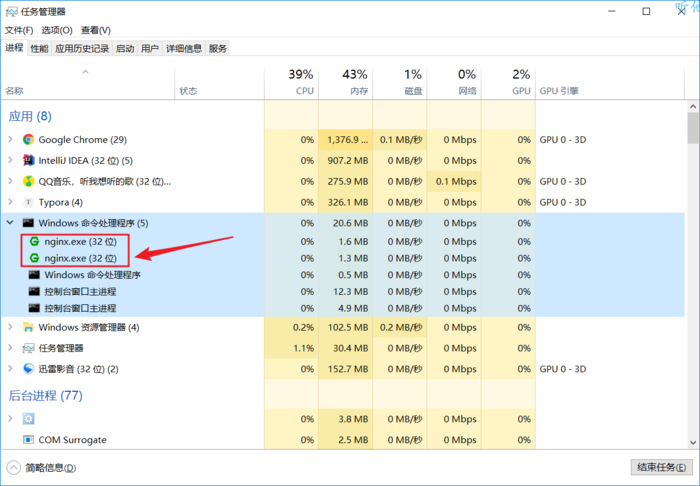Sort by the 网络 column header
Image resolution: width=700 pixels, height=486 pixels.
[454, 83]
